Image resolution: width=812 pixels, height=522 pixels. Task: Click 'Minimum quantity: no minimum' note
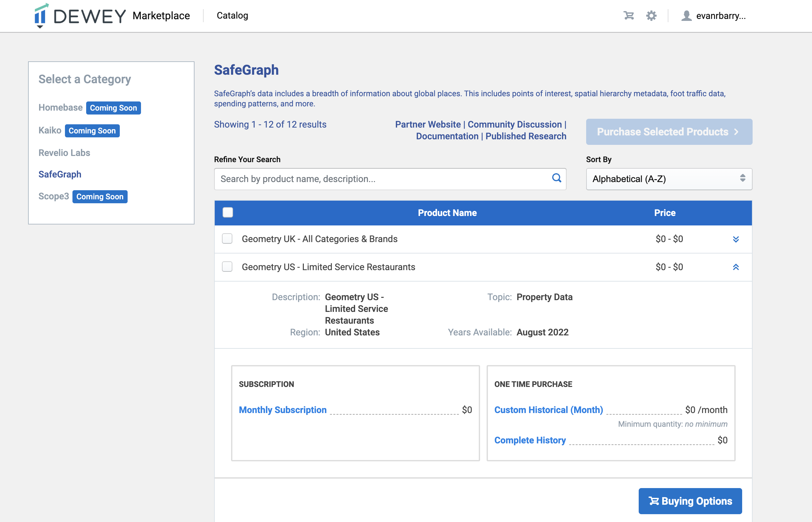(672, 424)
